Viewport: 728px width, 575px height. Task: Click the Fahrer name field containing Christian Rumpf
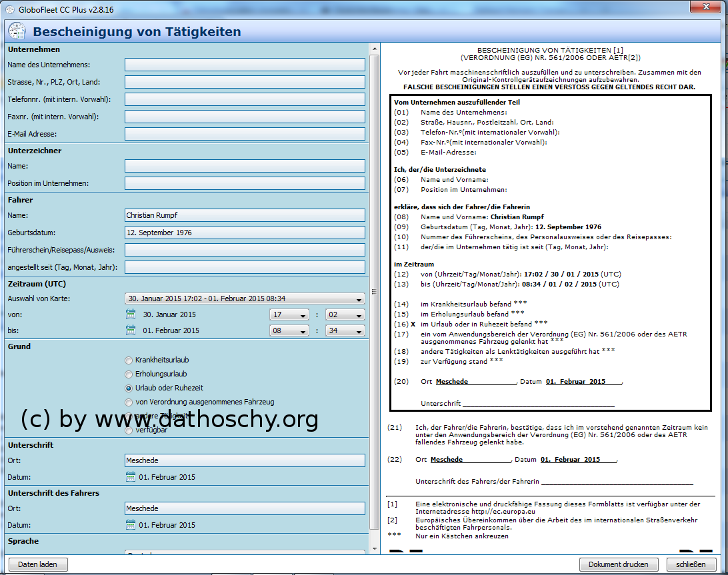pyautogui.click(x=245, y=215)
